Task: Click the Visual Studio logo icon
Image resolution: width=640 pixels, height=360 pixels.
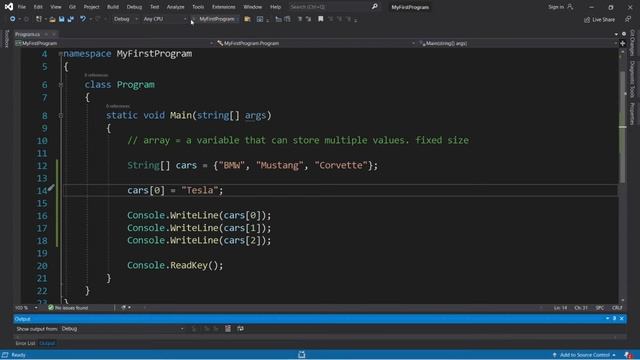Action: (9, 7)
